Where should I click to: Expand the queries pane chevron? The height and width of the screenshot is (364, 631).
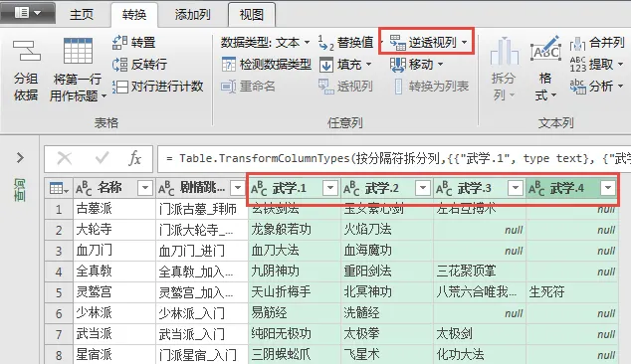tap(20, 158)
